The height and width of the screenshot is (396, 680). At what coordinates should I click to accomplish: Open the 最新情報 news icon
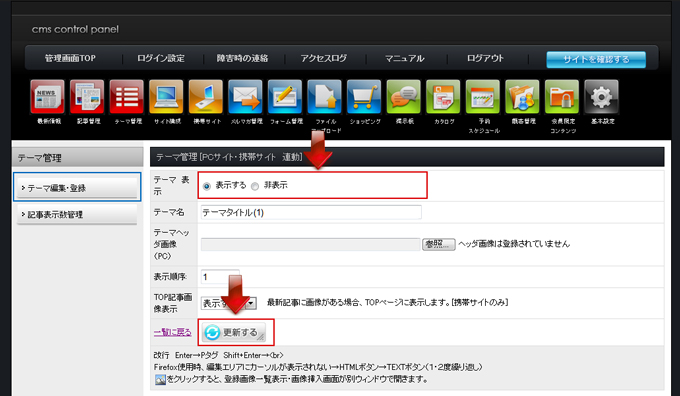click(x=48, y=96)
